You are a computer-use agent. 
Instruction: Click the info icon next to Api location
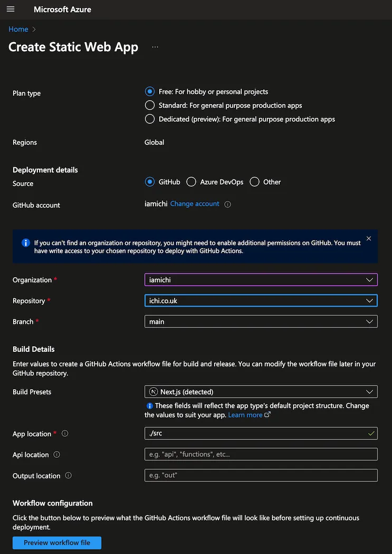(57, 454)
